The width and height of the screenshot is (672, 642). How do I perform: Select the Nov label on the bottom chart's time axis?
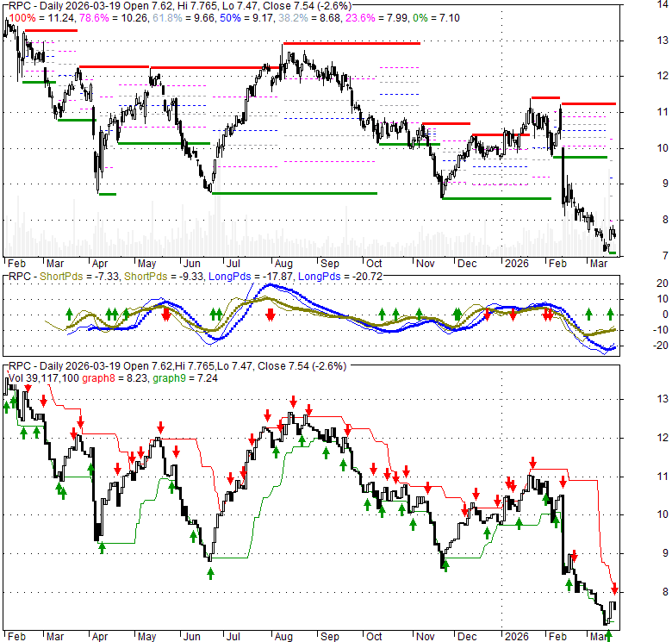point(425,637)
